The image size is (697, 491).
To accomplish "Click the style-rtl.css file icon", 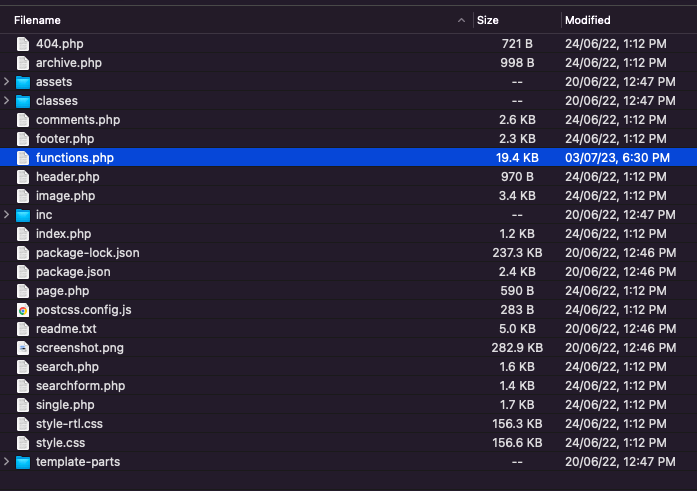I will tap(23, 424).
